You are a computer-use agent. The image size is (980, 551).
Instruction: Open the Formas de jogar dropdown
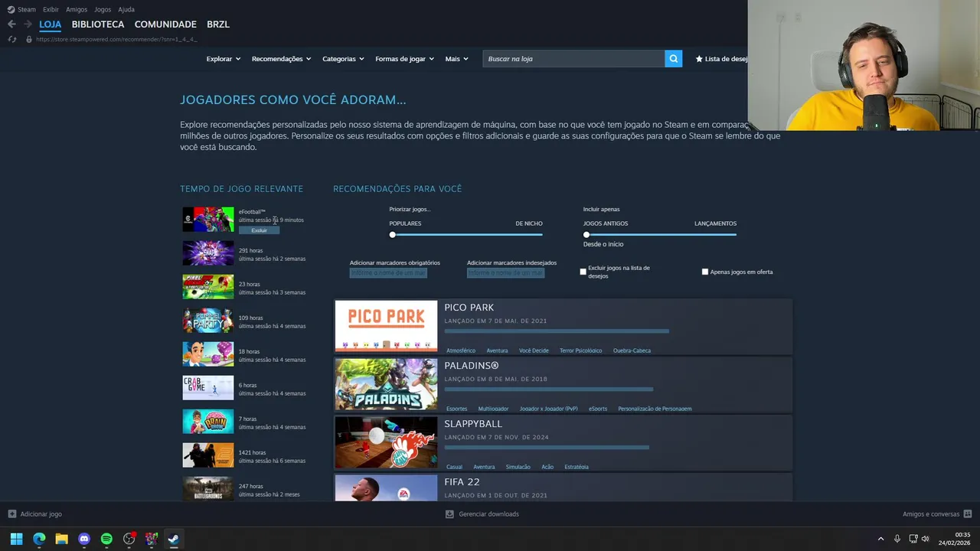point(404,59)
